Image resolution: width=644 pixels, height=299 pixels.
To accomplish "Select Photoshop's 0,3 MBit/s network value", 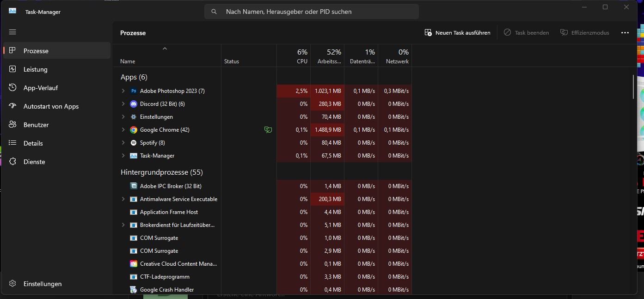I will (395, 91).
